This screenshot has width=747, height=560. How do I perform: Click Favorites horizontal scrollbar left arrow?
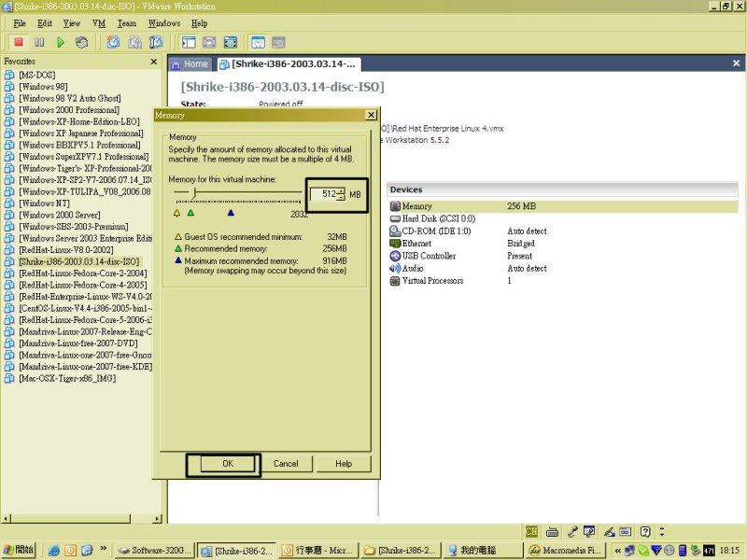pos(7,519)
